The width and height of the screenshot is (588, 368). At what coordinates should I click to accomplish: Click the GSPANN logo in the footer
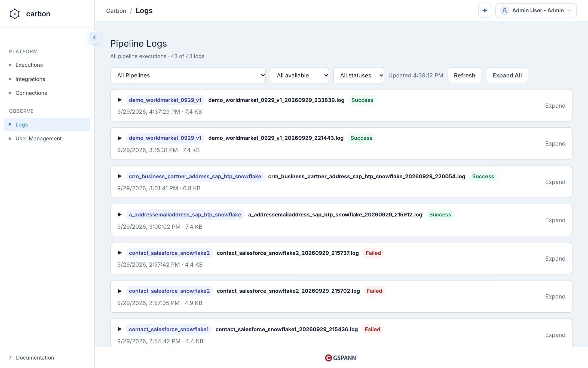pyautogui.click(x=341, y=358)
